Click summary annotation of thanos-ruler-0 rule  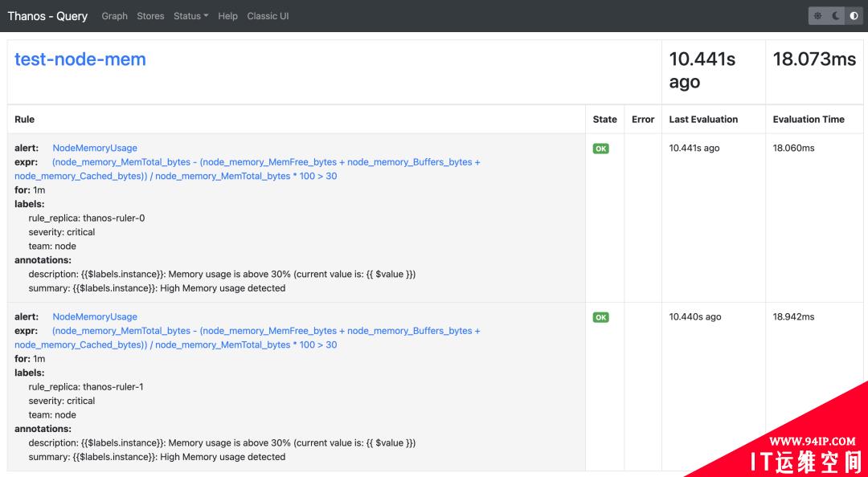tap(157, 287)
